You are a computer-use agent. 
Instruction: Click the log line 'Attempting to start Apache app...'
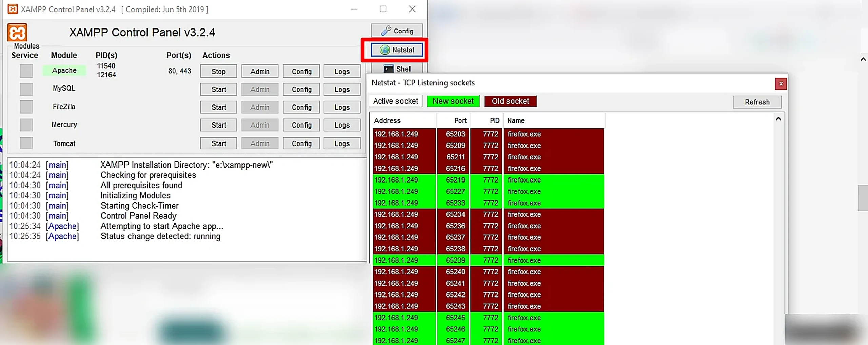coord(162,226)
